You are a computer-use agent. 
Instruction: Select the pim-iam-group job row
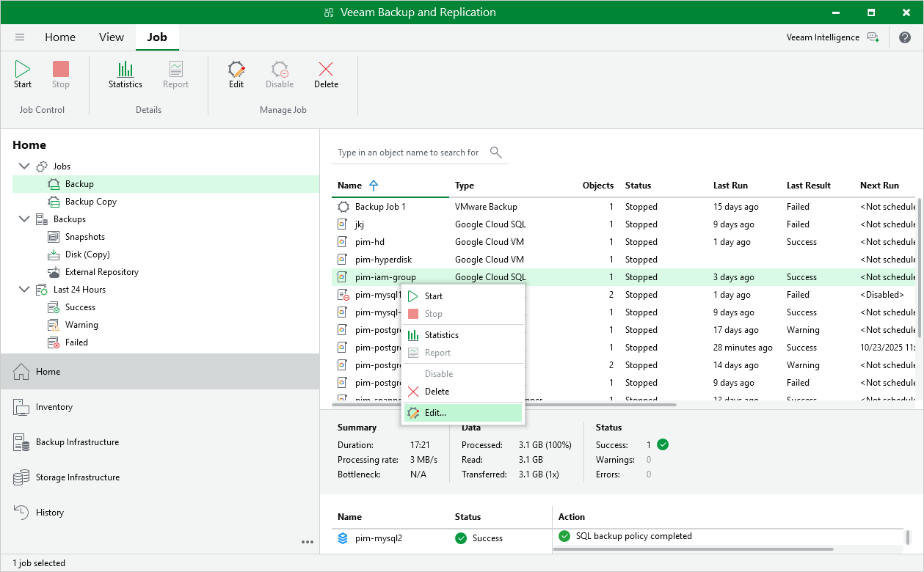coord(624,277)
